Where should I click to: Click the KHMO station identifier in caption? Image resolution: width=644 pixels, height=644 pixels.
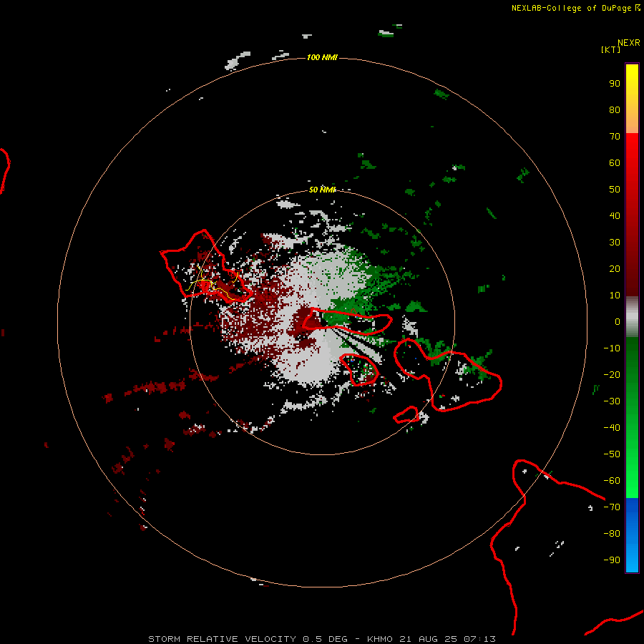pos(380,639)
